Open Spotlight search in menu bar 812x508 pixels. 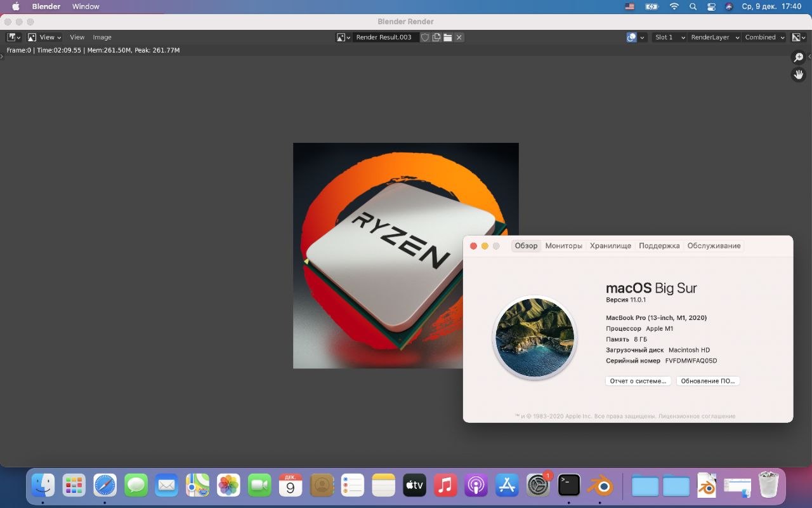[x=693, y=6]
